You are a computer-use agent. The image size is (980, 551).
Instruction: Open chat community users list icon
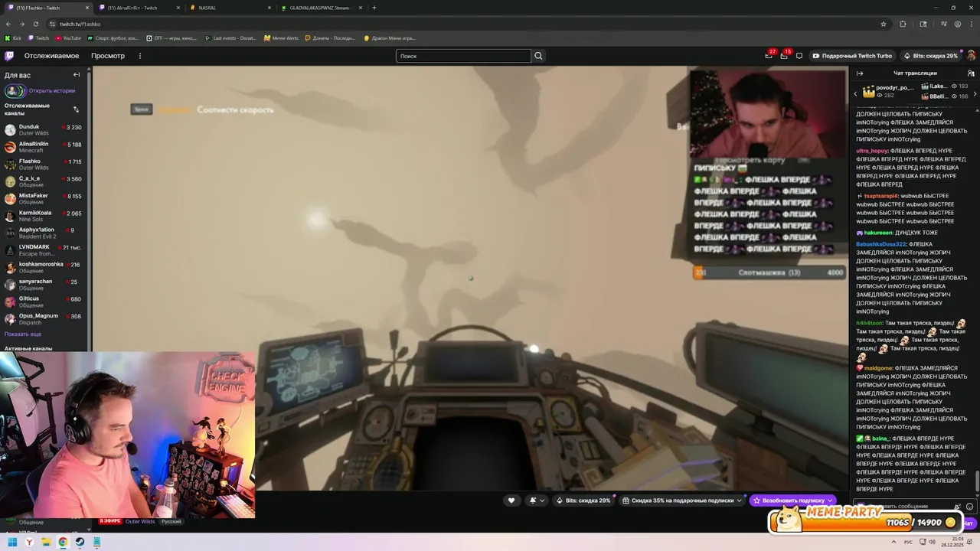coord(971,73)
